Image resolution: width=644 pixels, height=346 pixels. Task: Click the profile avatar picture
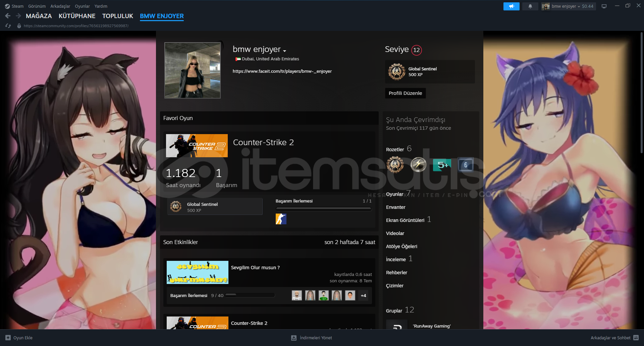[x=193, y=70]
